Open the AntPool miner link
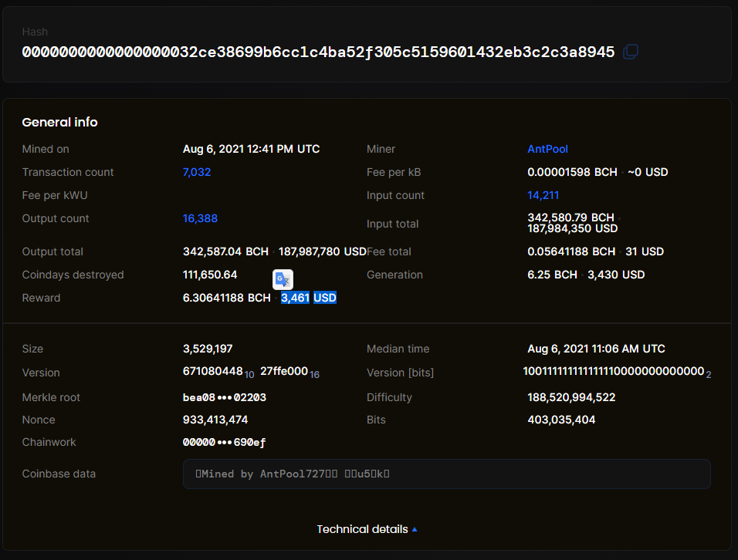 point(547,149)
